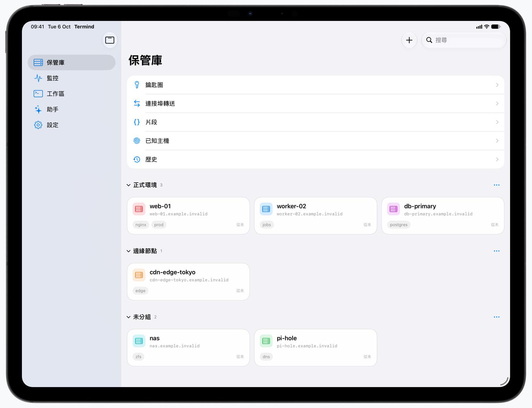Open the 歷史 history row

pyautogui.click(x=316, y=159)
